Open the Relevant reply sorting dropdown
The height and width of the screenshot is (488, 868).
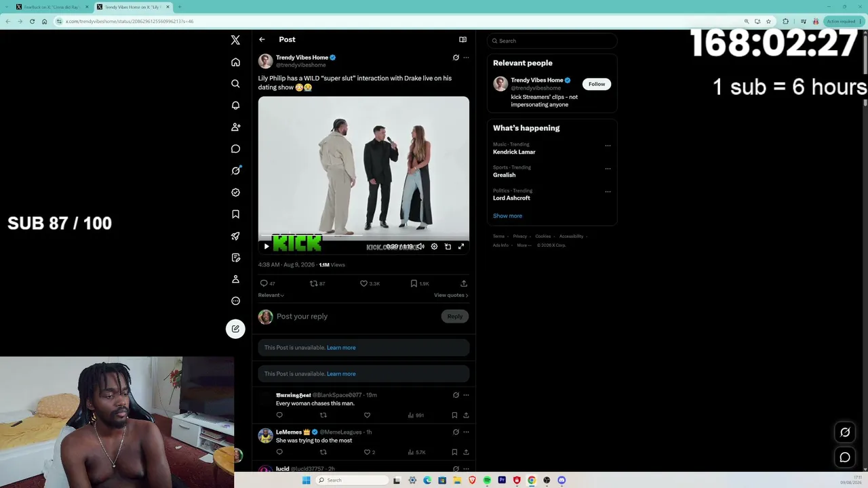tap(271, 296)
